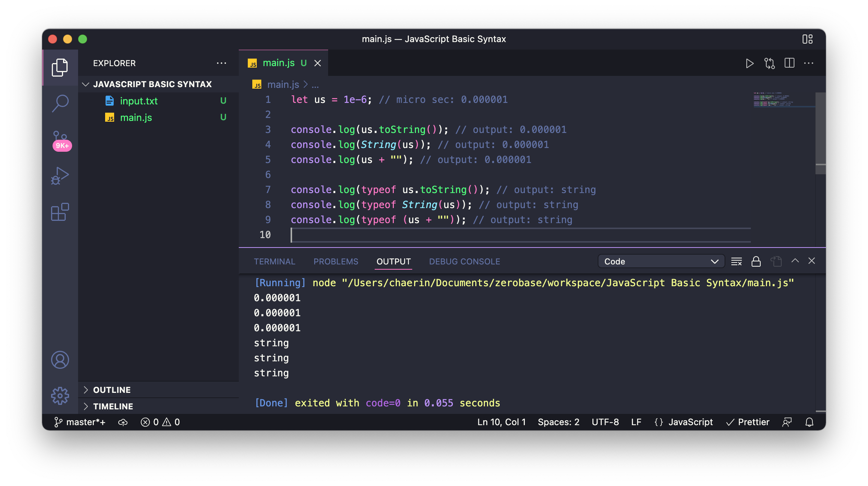Open the Manage gear icon
Image resolution: width=868 pixels, height=486 pixels.
point(60,395)
